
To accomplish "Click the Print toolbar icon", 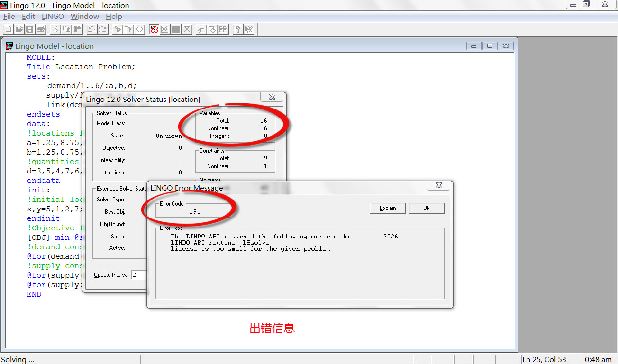I will tap(41, 29).
